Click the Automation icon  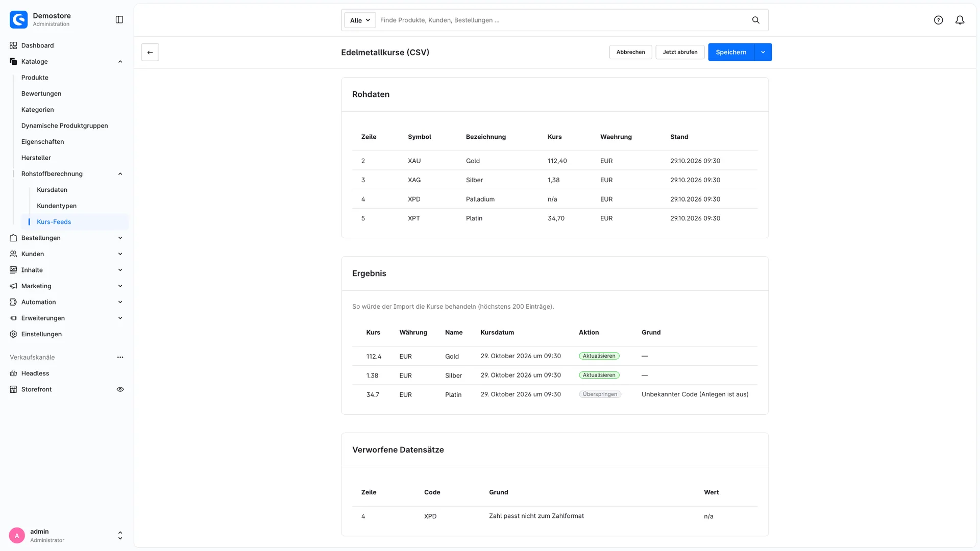13,302
